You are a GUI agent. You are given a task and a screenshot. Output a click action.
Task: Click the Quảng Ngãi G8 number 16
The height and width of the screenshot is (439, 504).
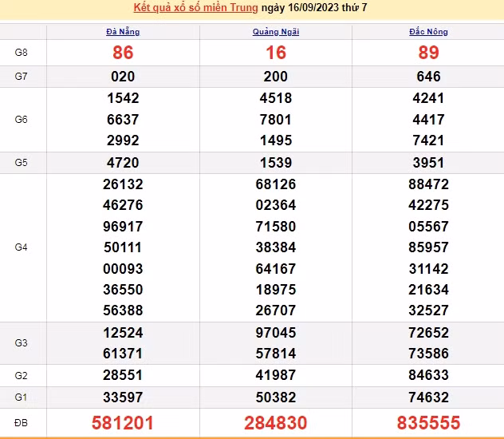[x=276, y=53]
